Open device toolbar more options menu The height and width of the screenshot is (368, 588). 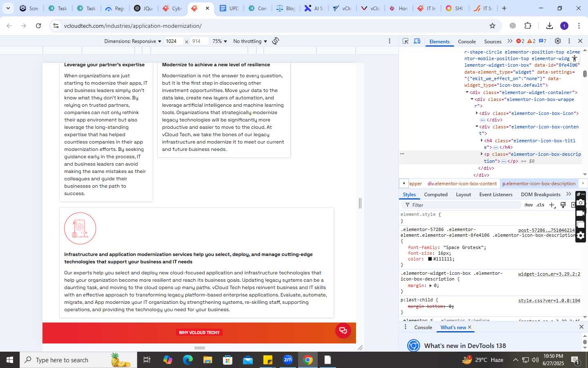tap(390, 41)
